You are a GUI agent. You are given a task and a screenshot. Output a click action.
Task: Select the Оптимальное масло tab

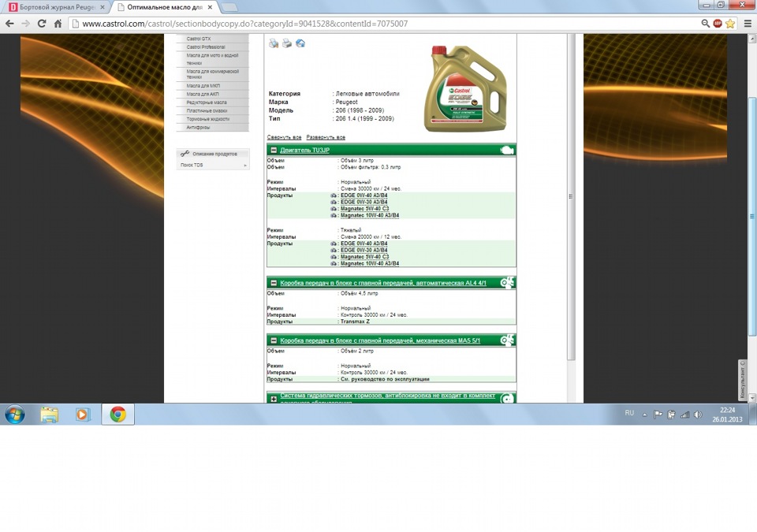click(165, 7)
